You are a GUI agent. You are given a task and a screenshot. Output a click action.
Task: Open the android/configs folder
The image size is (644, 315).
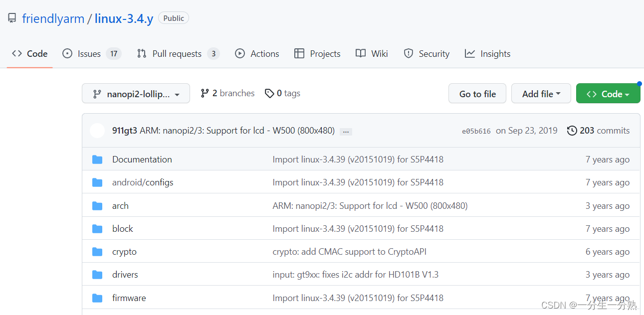(143, 182)
